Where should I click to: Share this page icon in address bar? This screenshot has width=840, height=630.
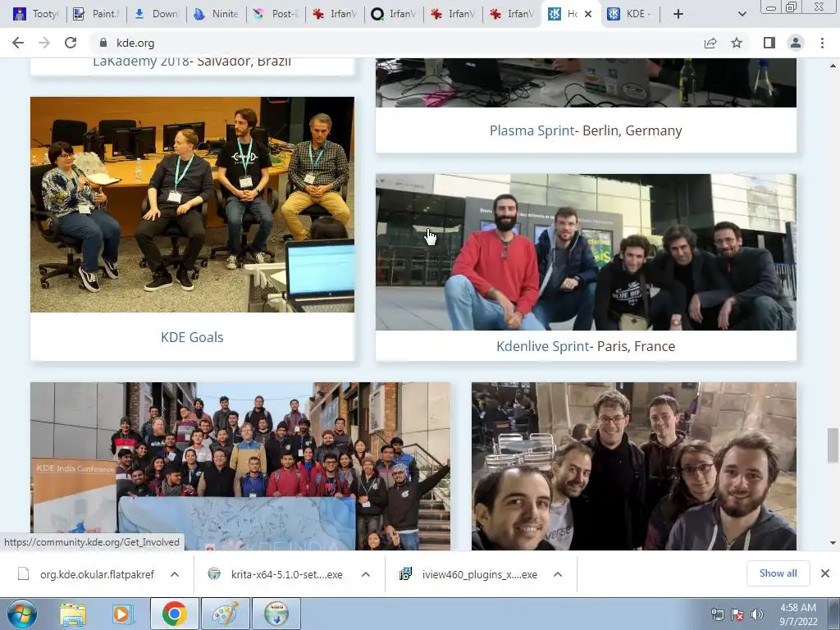710,43
